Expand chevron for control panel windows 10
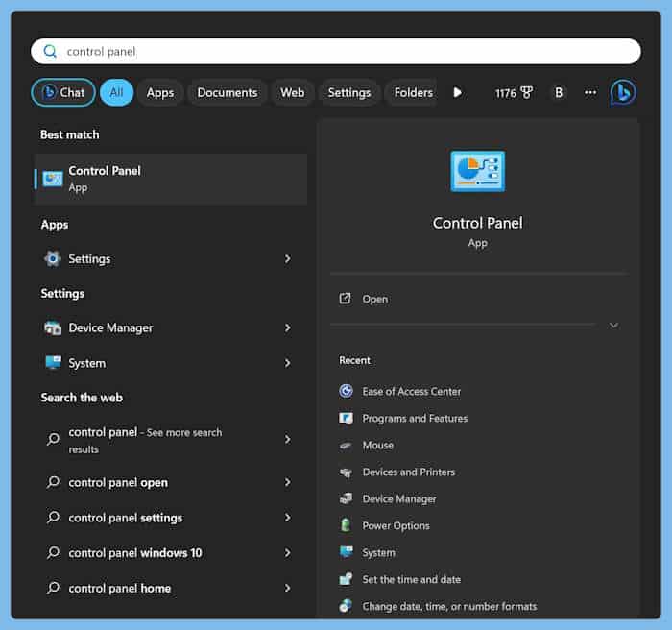The image size is (672, 630). pos(288,553)
